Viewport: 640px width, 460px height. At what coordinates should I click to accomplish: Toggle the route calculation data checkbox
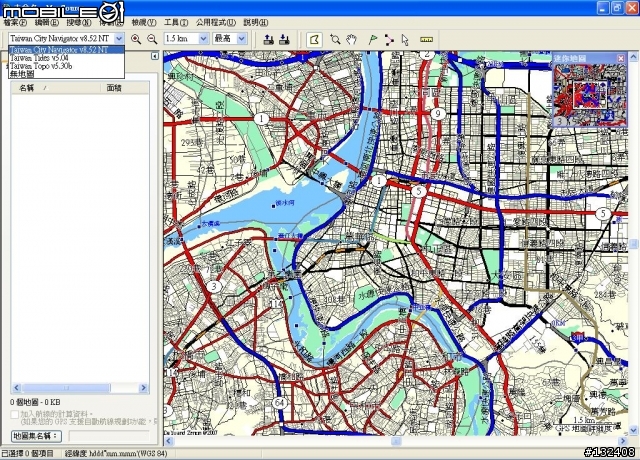(x=15, y=415)
